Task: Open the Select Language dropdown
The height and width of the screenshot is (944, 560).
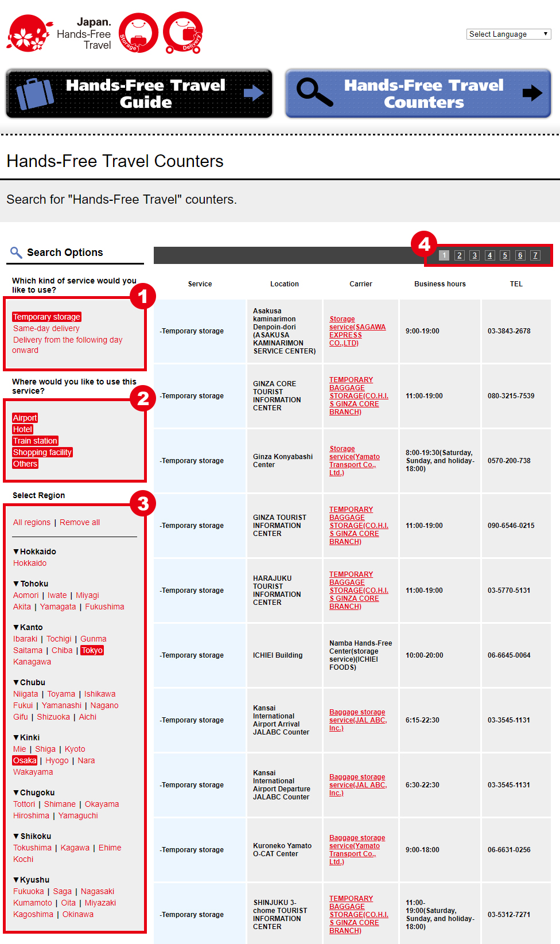Action: (509, 34)
